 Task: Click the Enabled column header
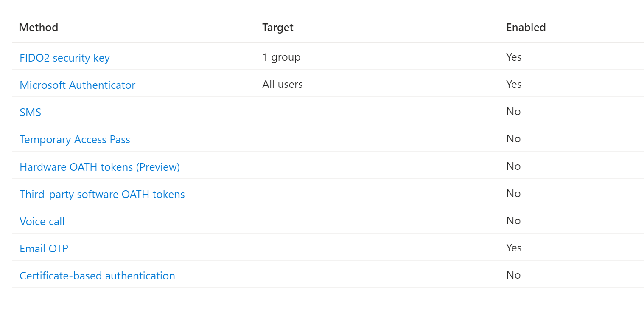coord(526,27)
